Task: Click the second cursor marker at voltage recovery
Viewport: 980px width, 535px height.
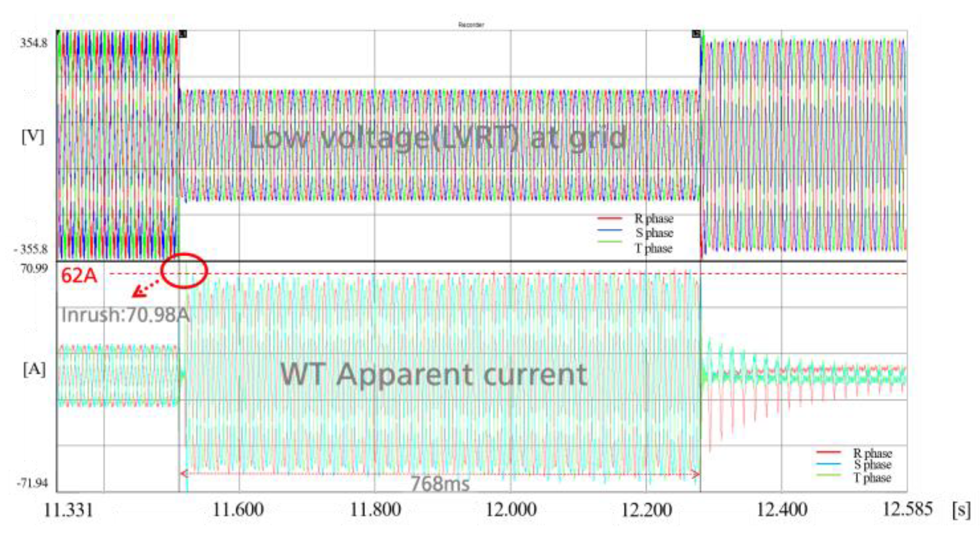Action: (x=696, y=34)
